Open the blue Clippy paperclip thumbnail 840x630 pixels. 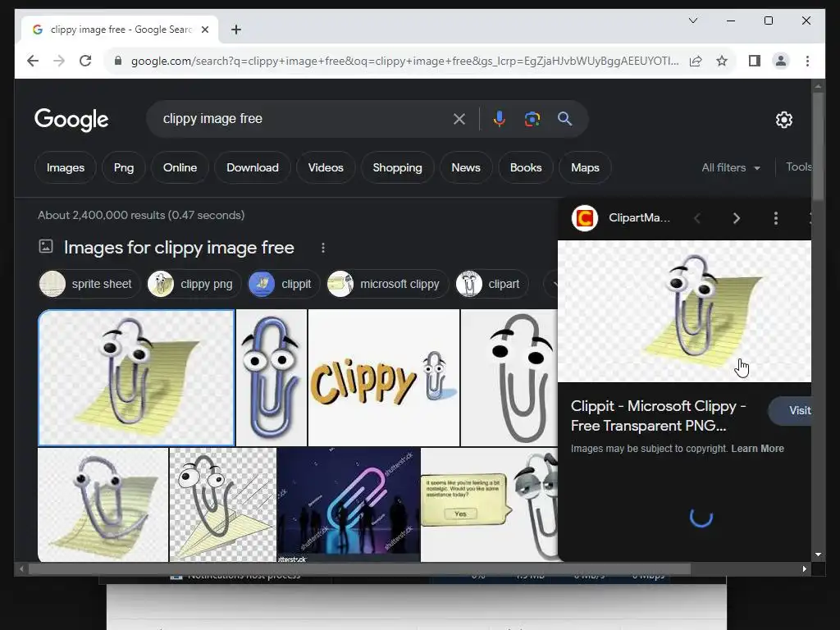click(x=272, y=377)
